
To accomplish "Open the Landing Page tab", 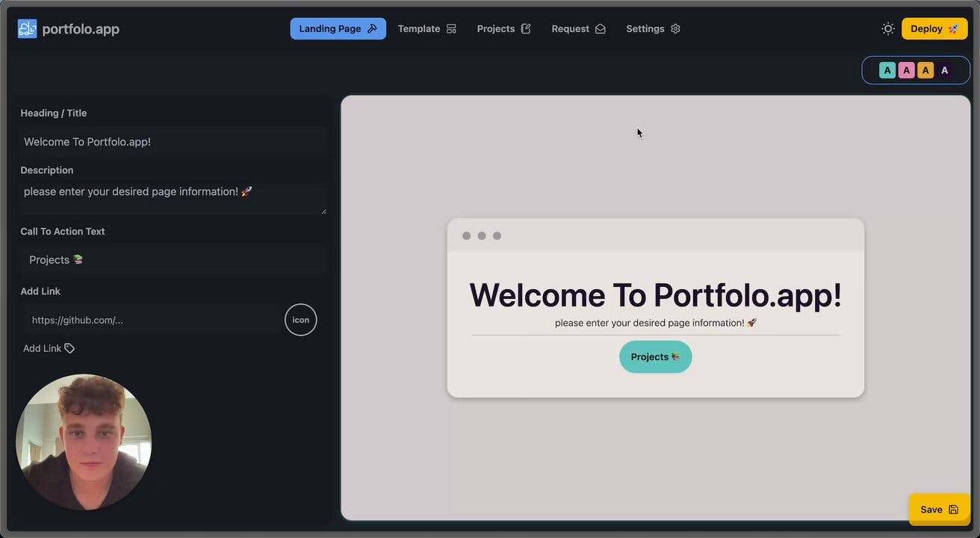I will pos(338,28).
